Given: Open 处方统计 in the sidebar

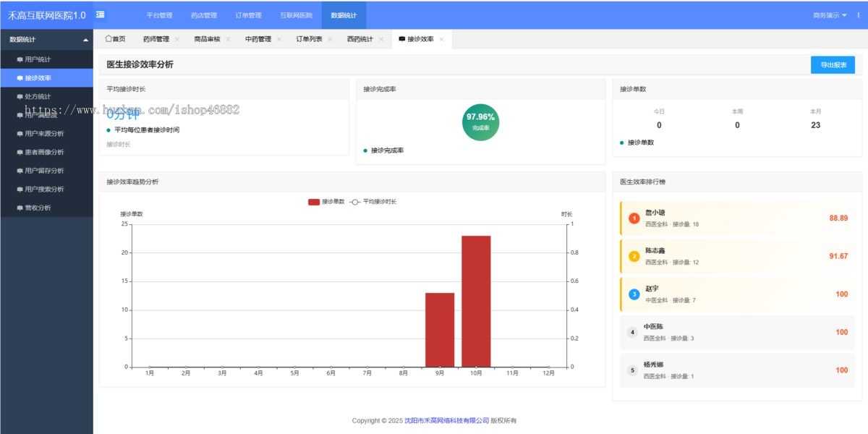Looking at the screenshot, I should pyautogui.click(x=46, y=96).
